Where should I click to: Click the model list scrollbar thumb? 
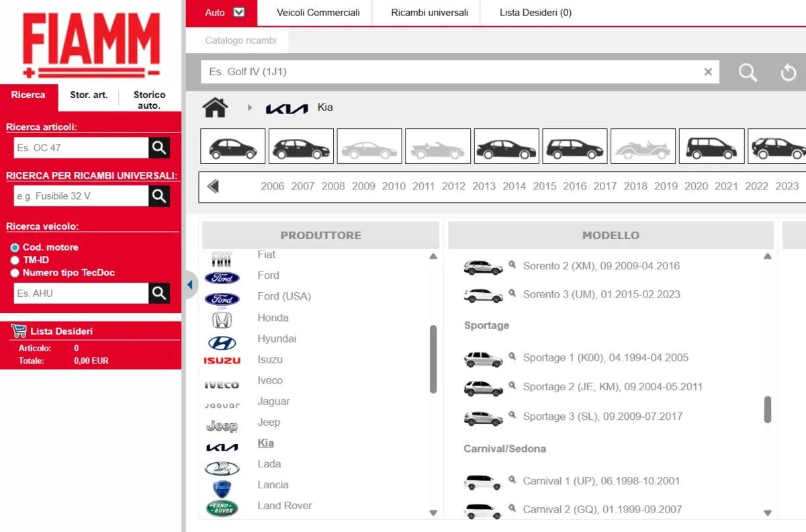click(x=768, y=410)
